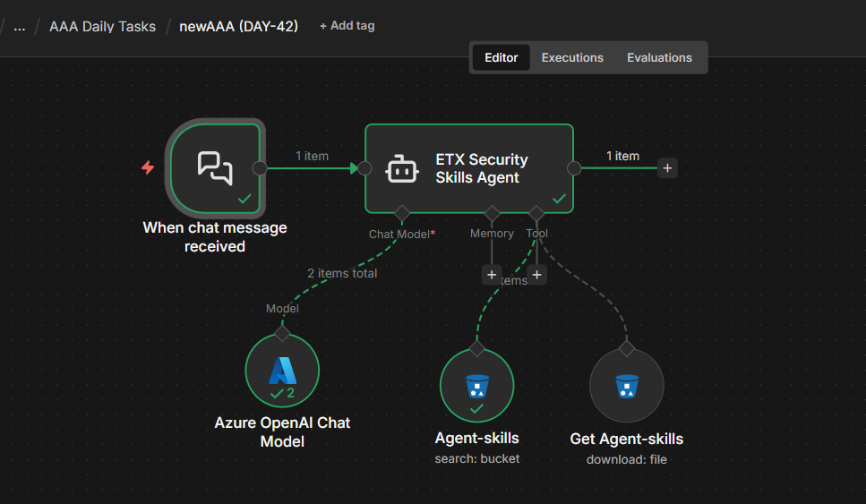866x504 pixels.
Task: Click the Azure model's Model connector diamond
Action: pyautogui.click(x=282, y=333)
